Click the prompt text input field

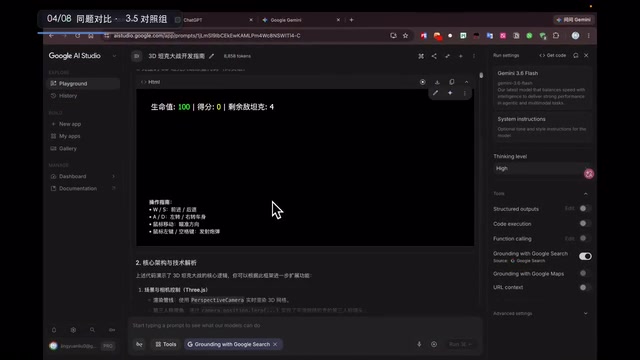pos(304,325)
